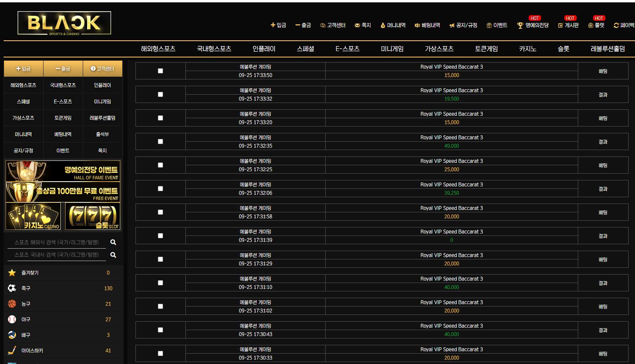This screenshot has height=364, width=635.
Task: Open the 777 slot banner thumbnail
Action: tap(92, 216)
